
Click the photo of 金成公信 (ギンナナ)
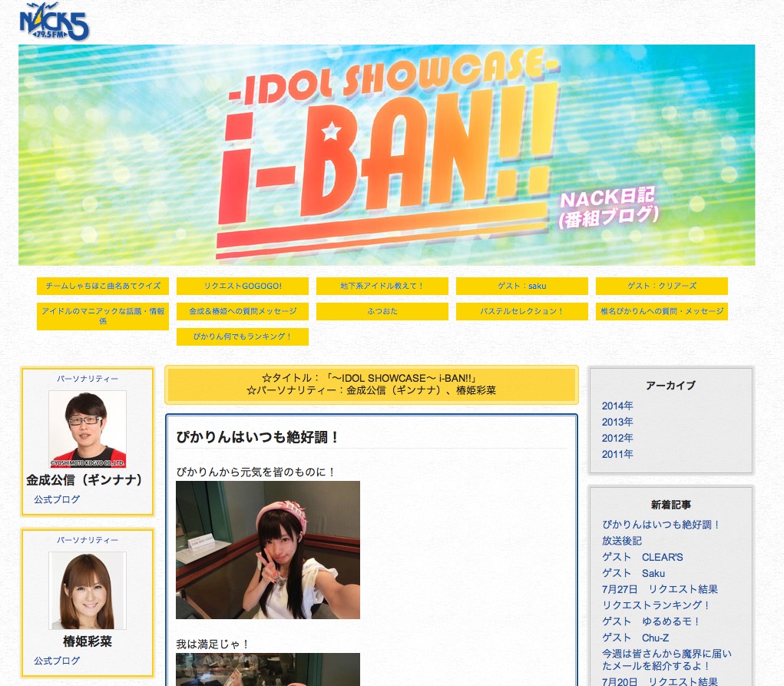tap(88, 429)
